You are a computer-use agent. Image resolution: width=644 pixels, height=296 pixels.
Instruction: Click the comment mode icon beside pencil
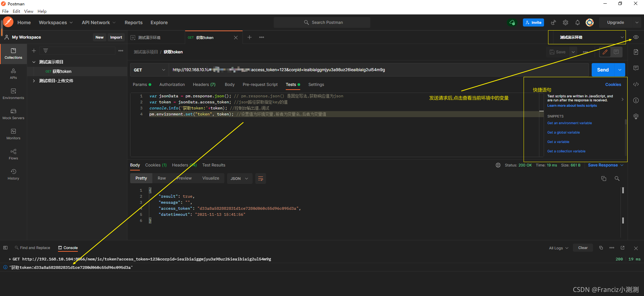(x=616, y=52)
